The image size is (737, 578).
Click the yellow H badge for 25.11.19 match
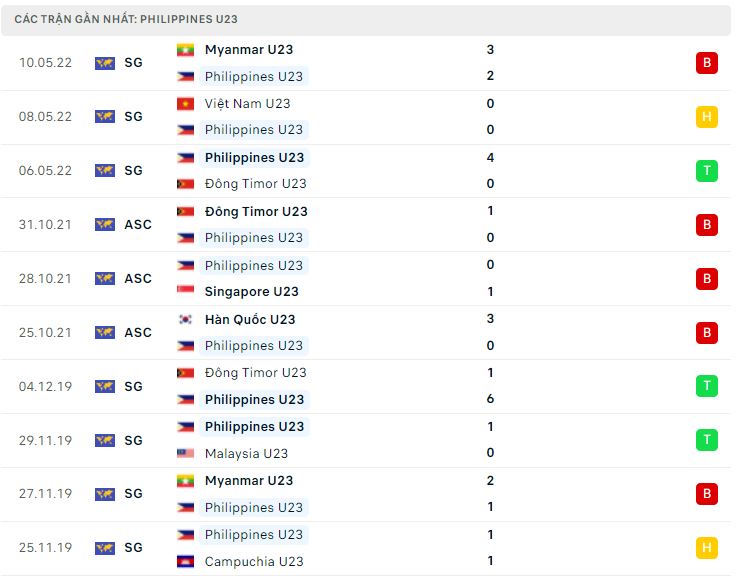[x=706, y=547]
